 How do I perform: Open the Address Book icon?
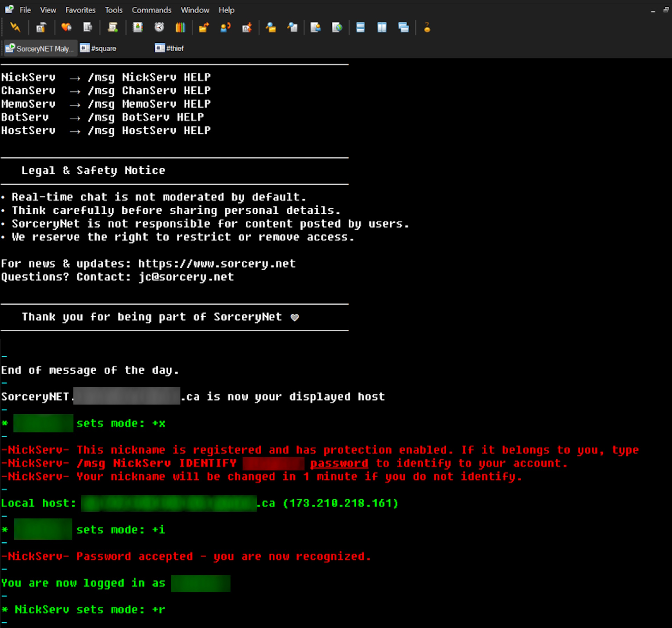138,27
